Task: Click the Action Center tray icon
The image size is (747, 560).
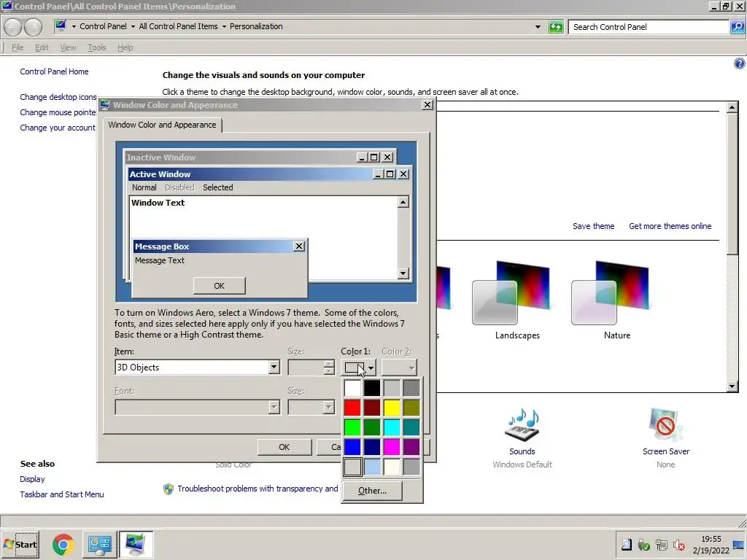Action: coord(627,545)
